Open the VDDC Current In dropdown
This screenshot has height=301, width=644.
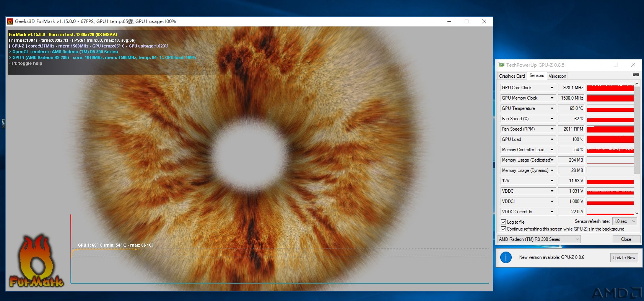[x=552, y=212]
